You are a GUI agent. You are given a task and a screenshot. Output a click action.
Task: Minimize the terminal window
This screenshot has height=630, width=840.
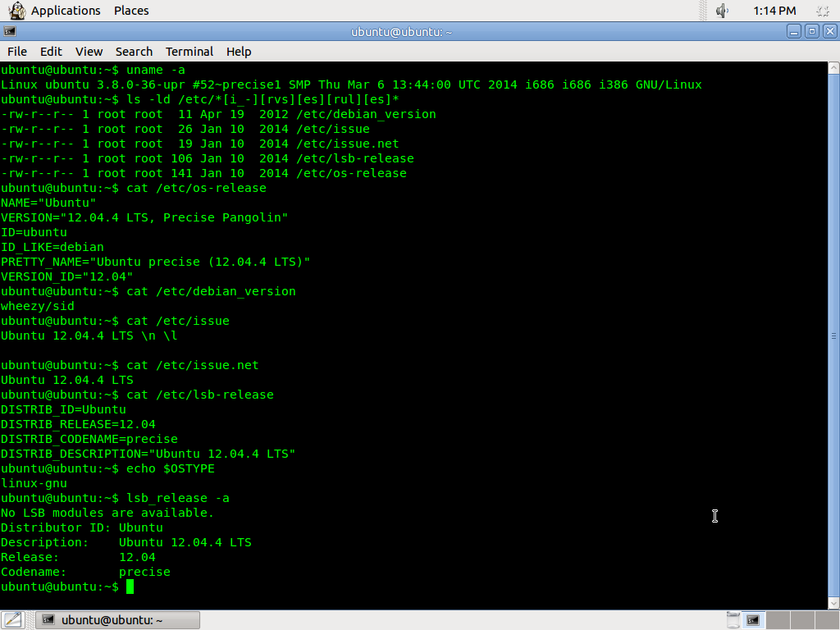(x=794, y=32)
